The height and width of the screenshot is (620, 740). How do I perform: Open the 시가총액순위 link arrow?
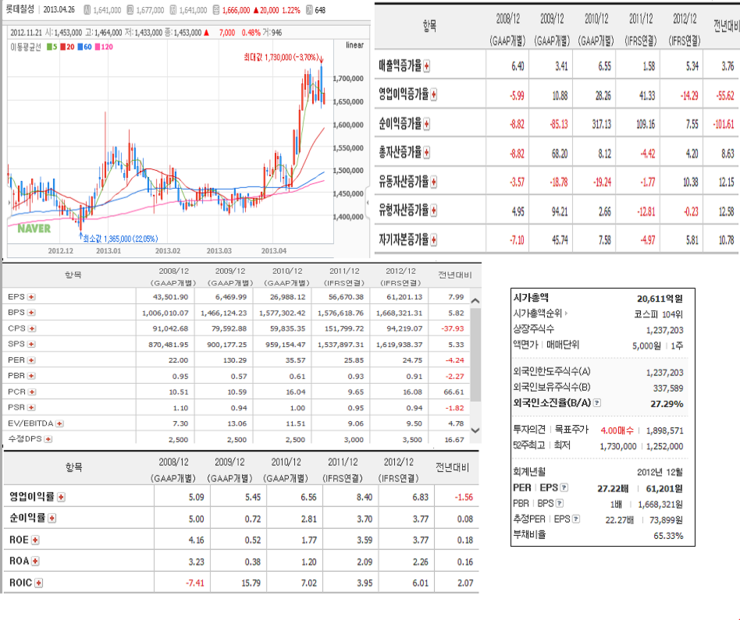coord(566,313)
